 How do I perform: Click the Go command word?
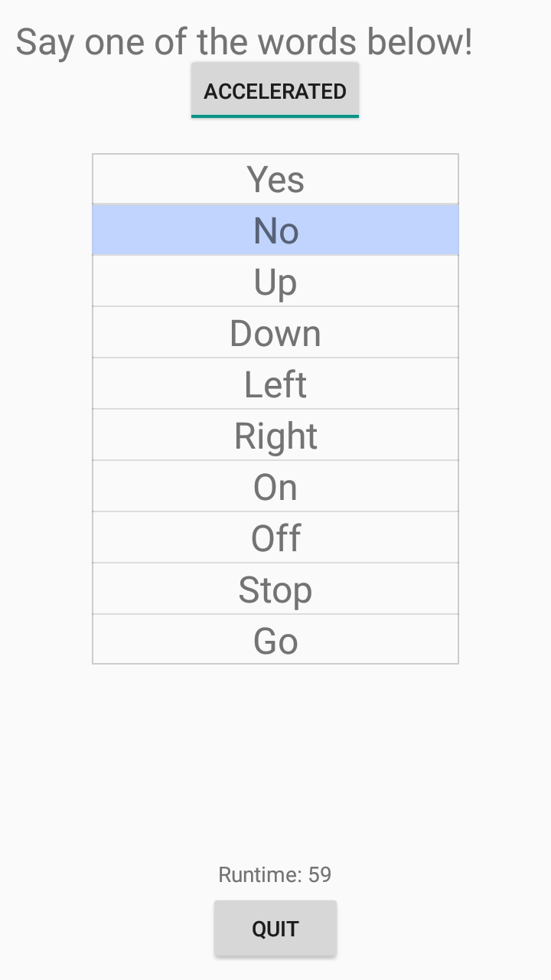pyautogui.click(x=275, y=640)
